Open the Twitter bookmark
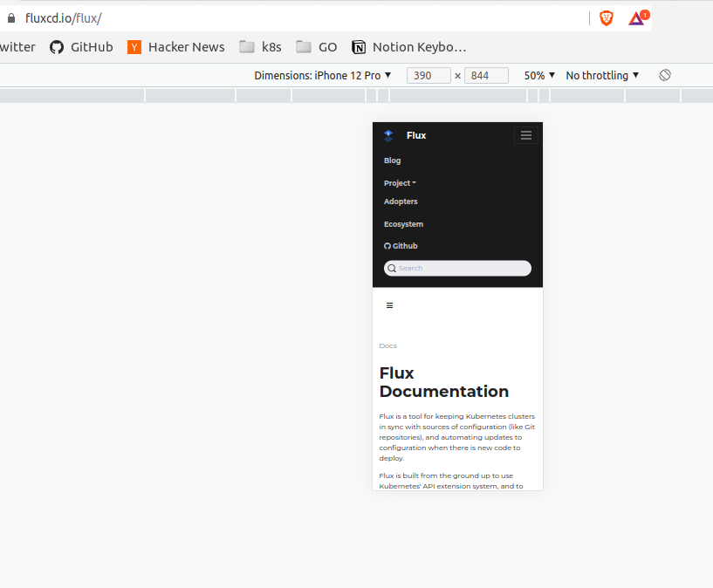Screen dimensions: 713x588 tap(17, 47)
